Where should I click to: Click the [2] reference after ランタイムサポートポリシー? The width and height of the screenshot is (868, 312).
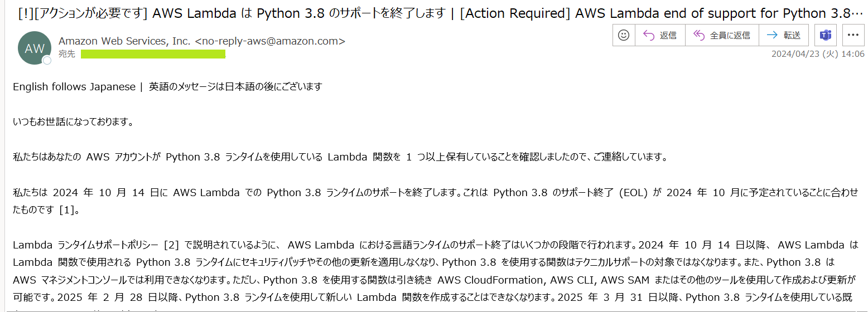click(x=171, y=245)
